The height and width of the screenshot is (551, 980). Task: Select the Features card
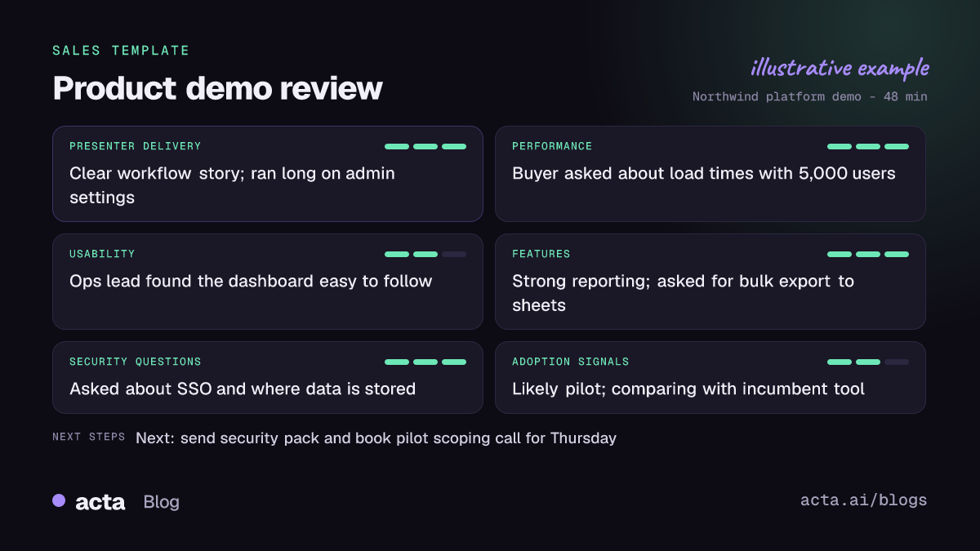(710, 282)
